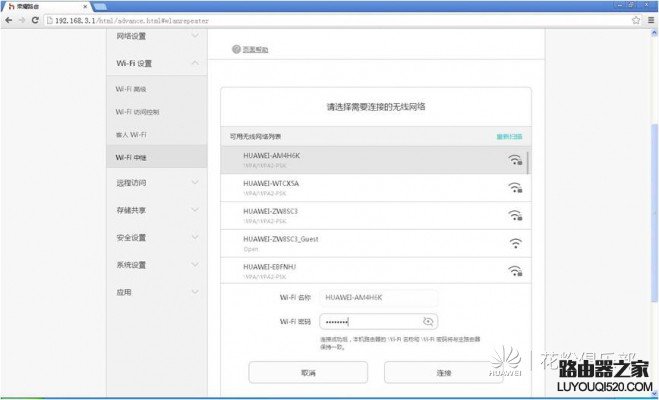
Task: Open the Chrome hamburger menu
Action: 651,20
